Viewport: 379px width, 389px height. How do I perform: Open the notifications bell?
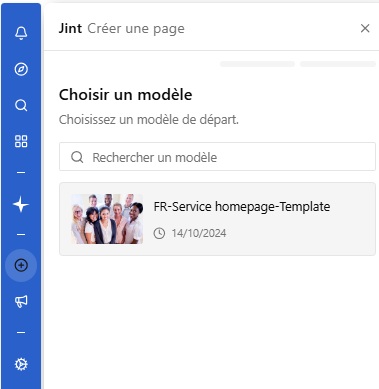21,33
